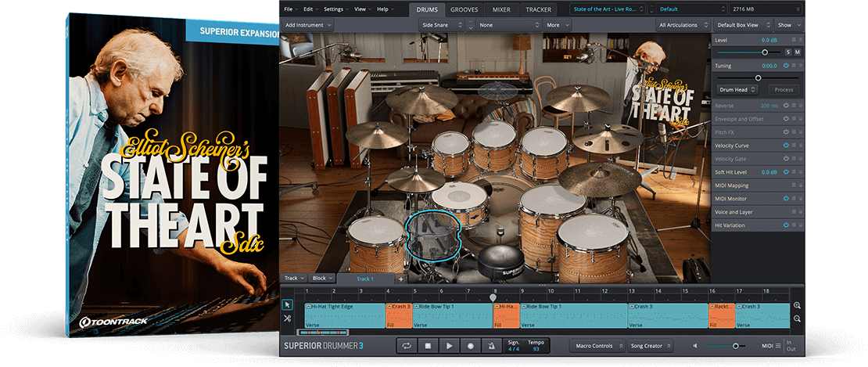Click the Process button
This screenshot has width=868, height=367.
(x=783, y=90)
